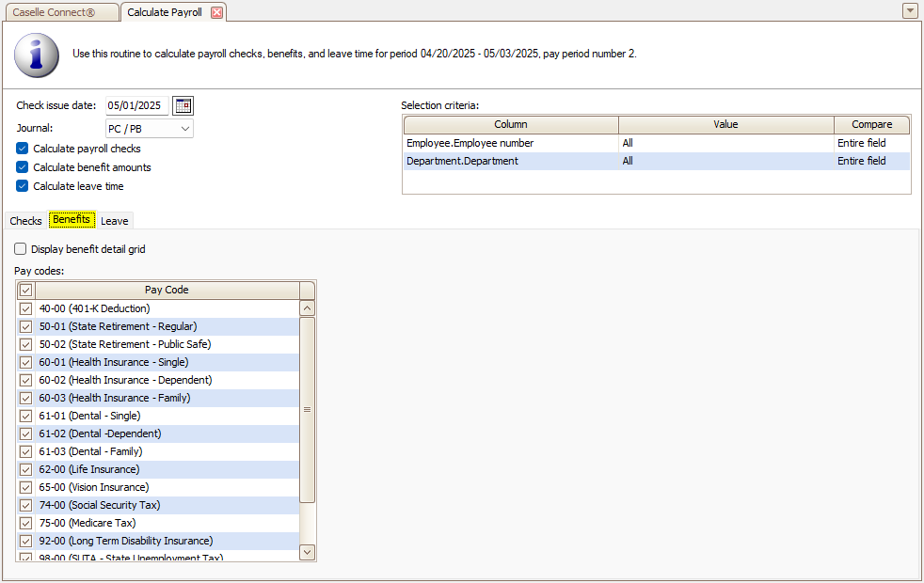Click the Pay Code column header
The image size is (924, 583).
[x=167, y=290]
